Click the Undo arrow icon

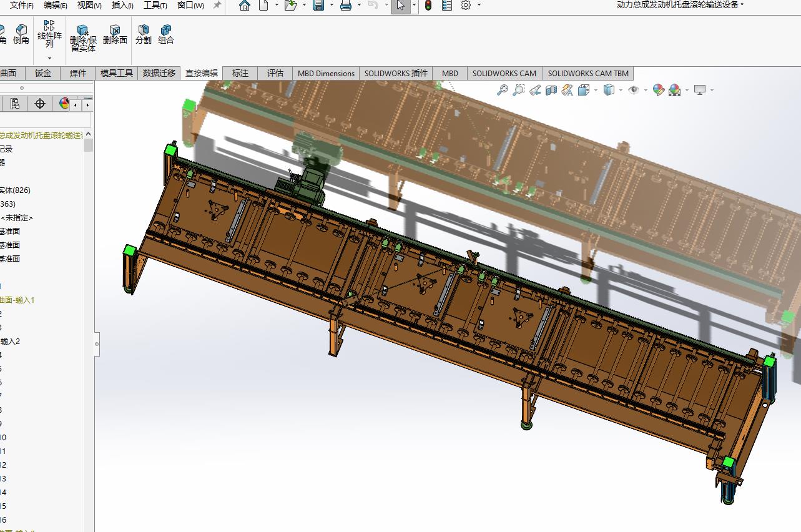pos(373,5)
